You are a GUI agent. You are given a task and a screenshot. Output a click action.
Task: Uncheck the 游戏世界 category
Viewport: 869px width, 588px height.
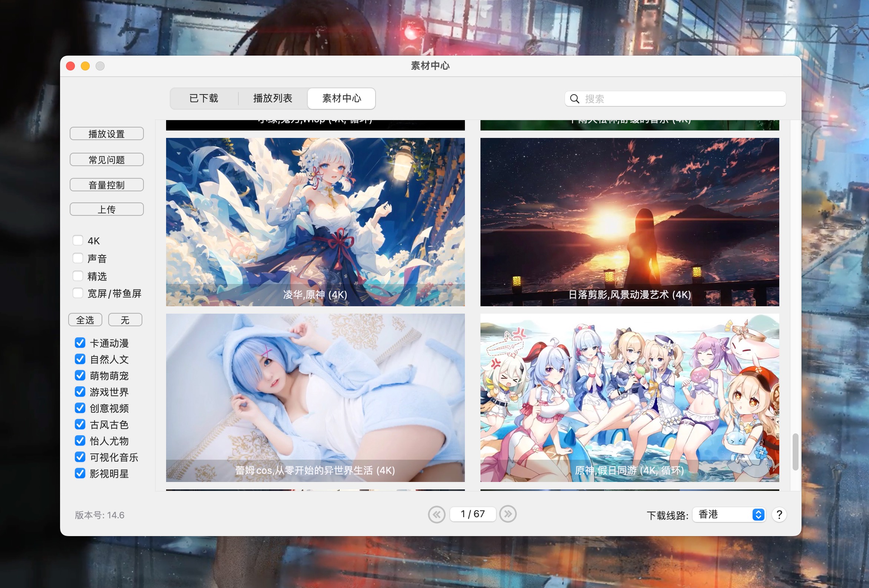[x=80, y=392]
